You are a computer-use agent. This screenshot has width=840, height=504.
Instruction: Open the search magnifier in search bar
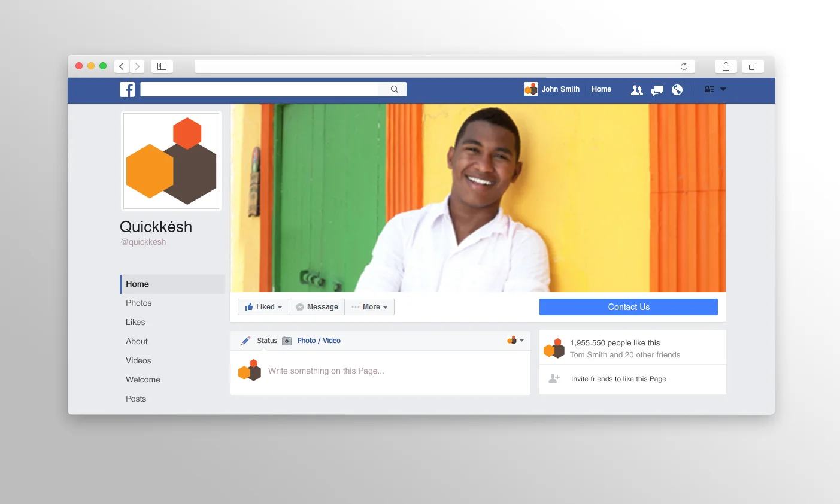[393, 88]
